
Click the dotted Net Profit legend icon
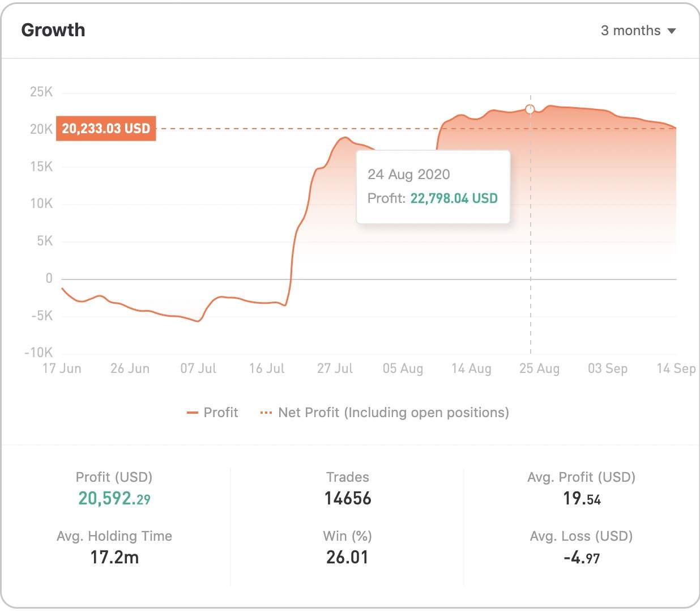click(x=266, y=413)
